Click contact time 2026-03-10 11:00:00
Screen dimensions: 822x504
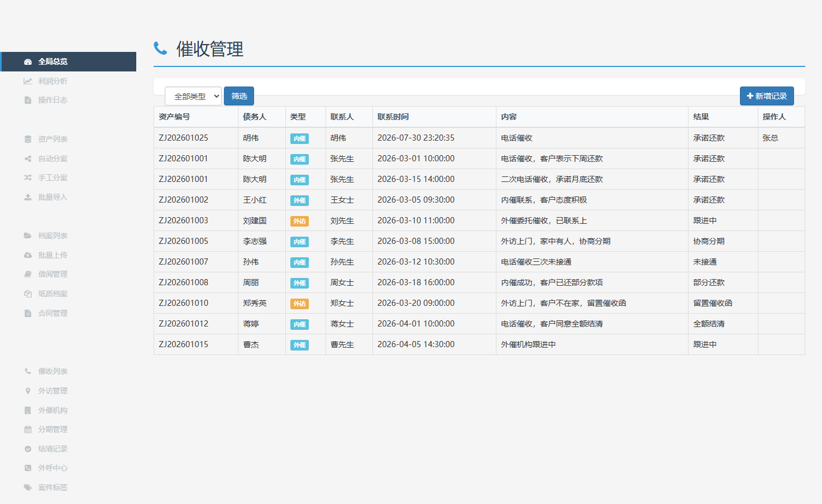click(416, 220)
